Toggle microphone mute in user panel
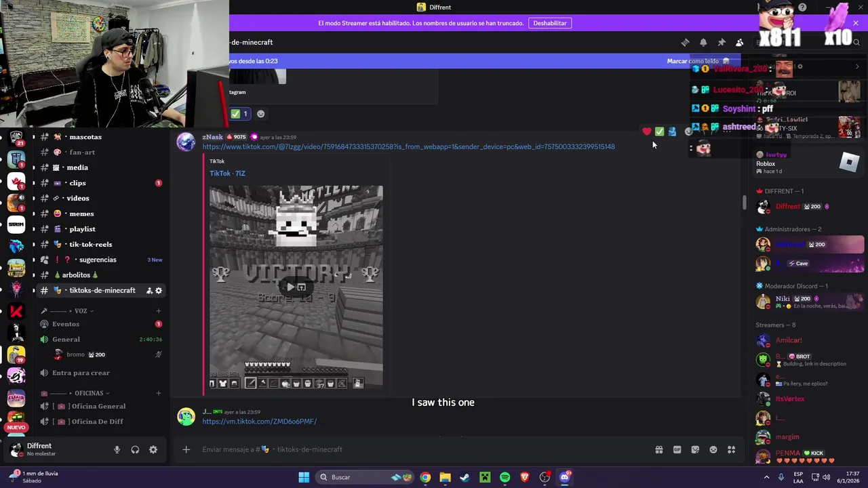 [x=117, y=449]
